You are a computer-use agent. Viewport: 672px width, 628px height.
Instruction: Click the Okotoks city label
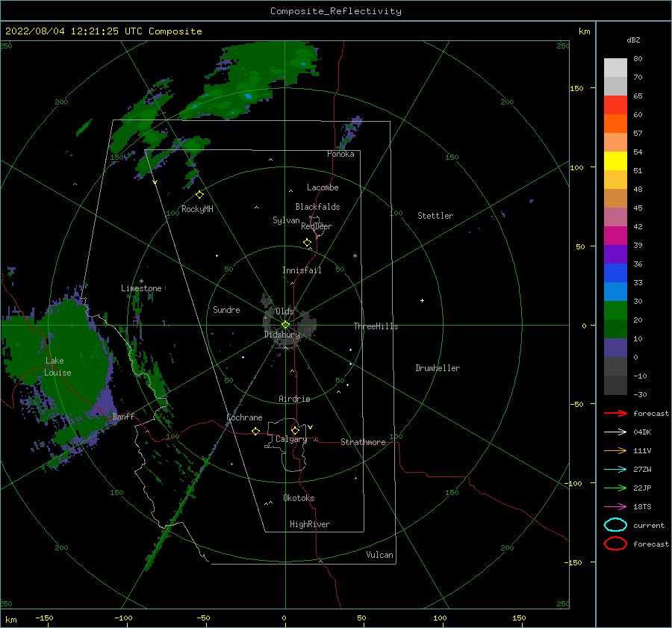tap(299, 498)
